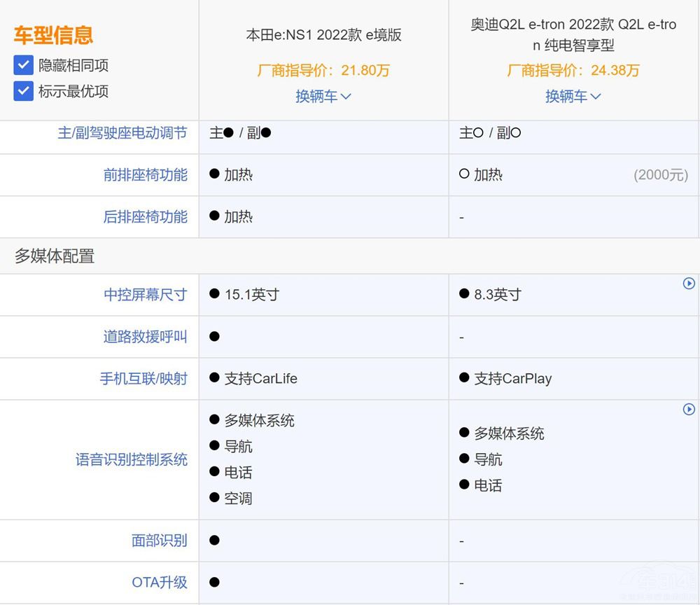Select the 手机互联/映射 parameter link
Viewport: 700px width, 605px height.
(143, 379)
